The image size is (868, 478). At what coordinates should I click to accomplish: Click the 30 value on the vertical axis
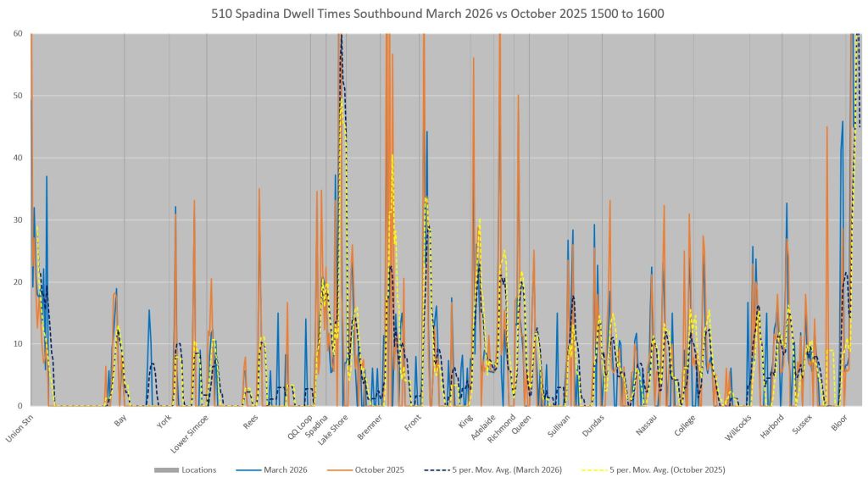click(17, 220)
